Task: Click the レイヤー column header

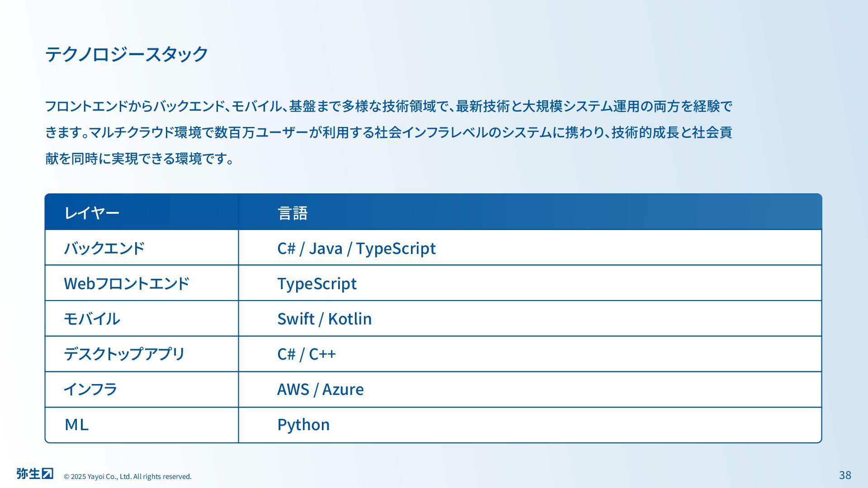Action: pos(92,213)
